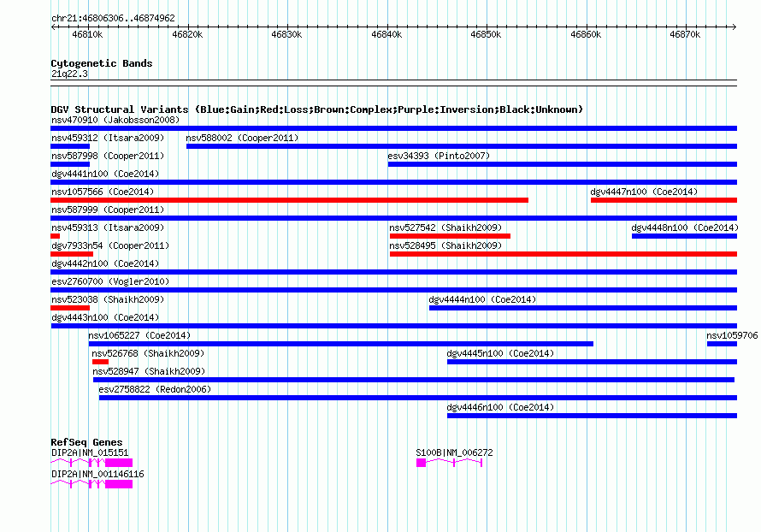Click the nsv526768 (Shaikh2009) variant label

pos(148,353)
